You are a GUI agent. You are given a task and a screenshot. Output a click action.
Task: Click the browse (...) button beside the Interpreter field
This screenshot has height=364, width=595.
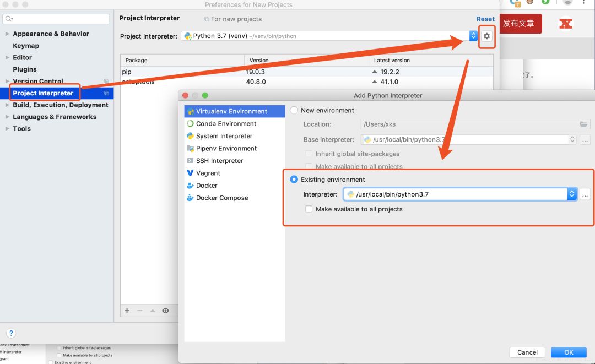[585, 194]
